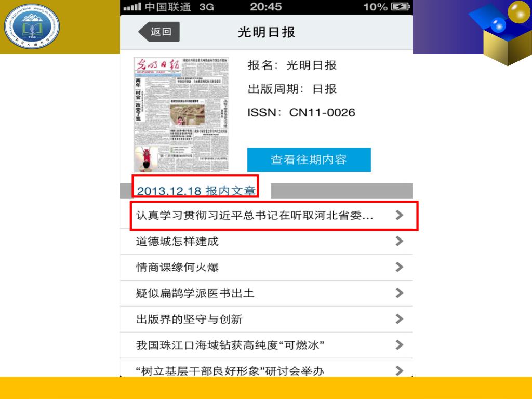
Task: Click chevron beside 情商课缘何火爆
Action: coord(400,267)
